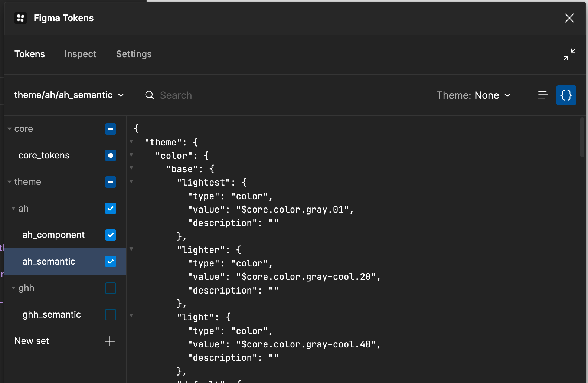This screenshot has height=383, width=588.
Task: Fold the "lighter" JSON block
Action: pyautogui.click(x=131, y=249)
